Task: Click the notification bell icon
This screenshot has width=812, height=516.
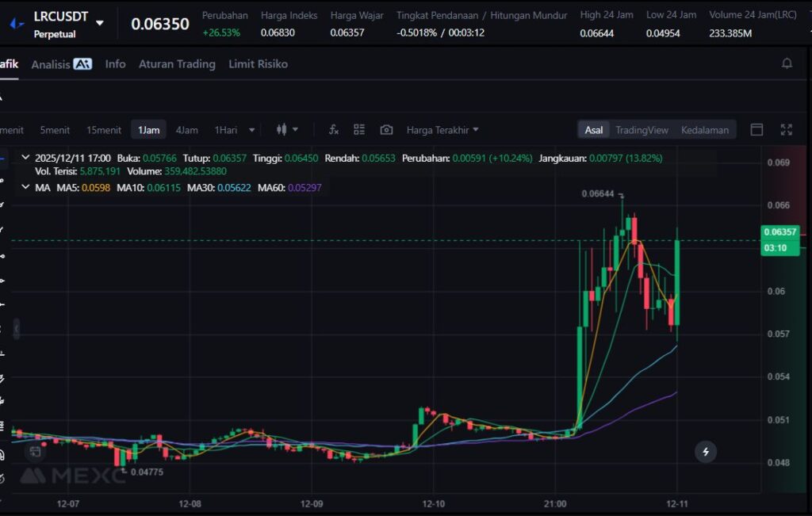Action: 787,63
